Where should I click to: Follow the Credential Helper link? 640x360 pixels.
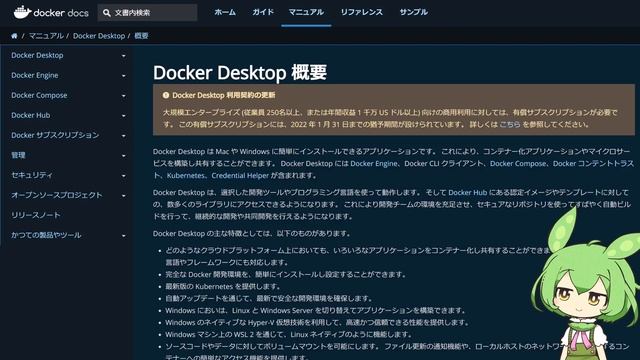coord(240,176)
